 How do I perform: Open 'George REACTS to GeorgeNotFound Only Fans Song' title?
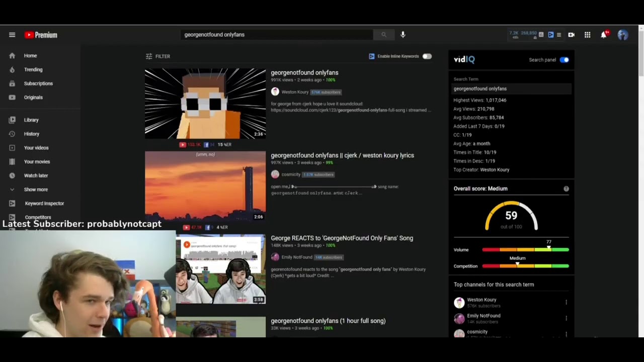coord(342,238)
